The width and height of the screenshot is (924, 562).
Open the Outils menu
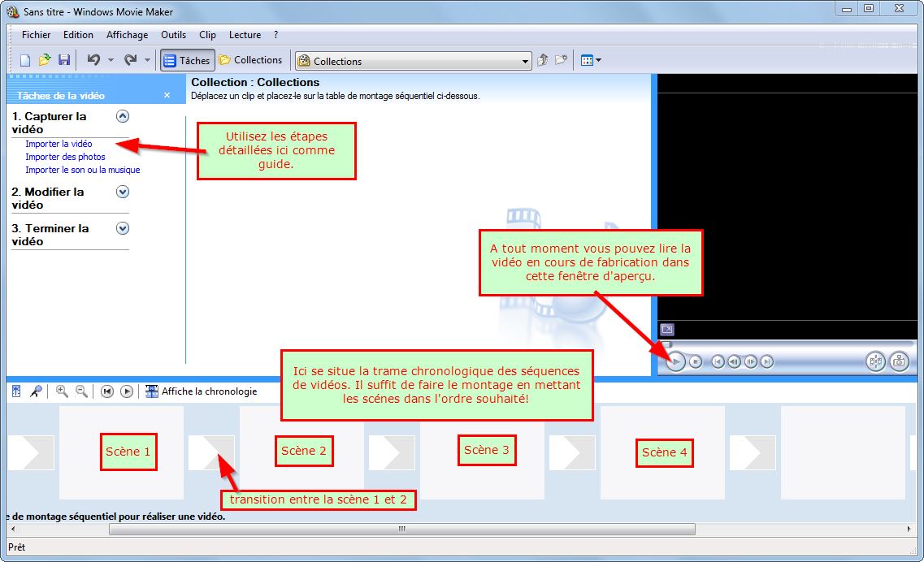[x=173, y=35]
